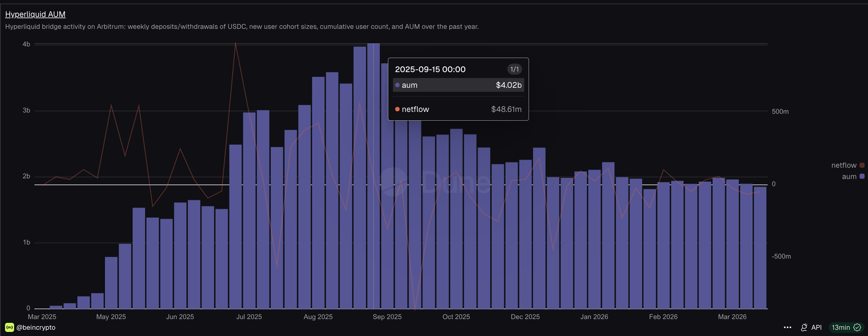Open the @beincrypto author profile

36,327
